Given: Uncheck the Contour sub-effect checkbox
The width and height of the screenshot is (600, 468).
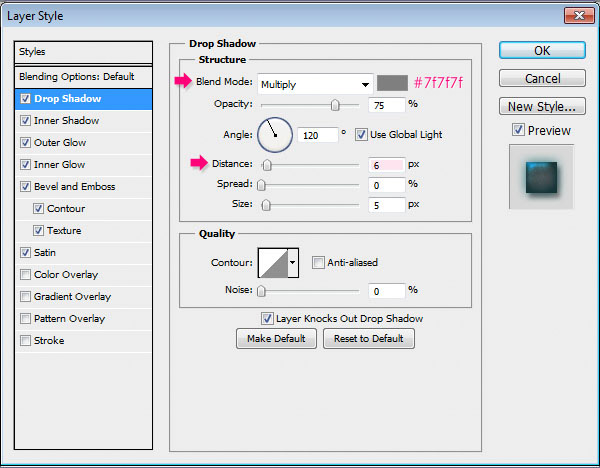Looking at the screenshot, I should [x=38, y=209].
